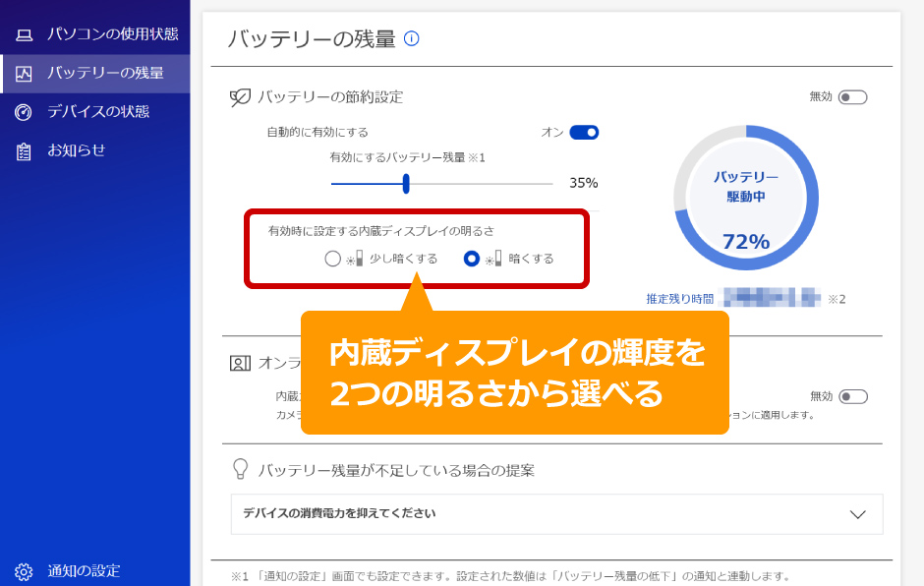Select the 少し暗くする radio button
Screen dimensions: 924x586
pyautogui.click(x=332, y=259)
